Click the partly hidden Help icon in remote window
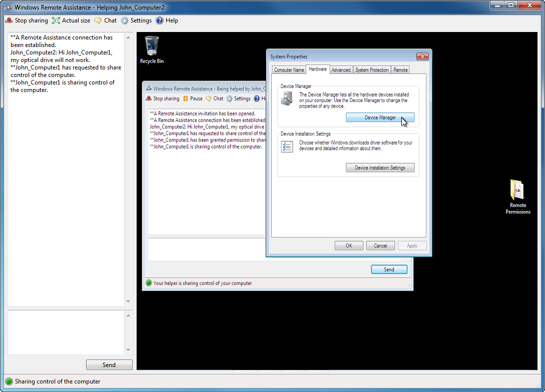The height and width of the screenshot is (392, 545). (x=257, y=98)
